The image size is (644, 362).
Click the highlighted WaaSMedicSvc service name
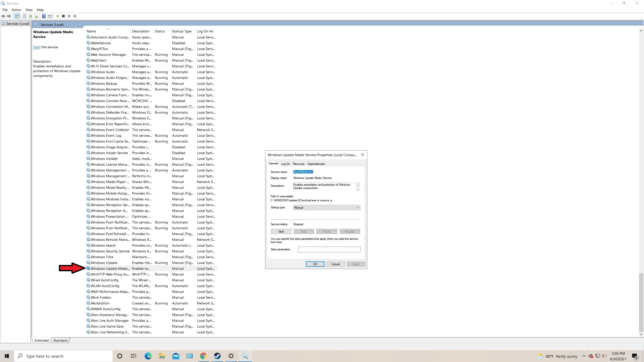pyautogui.click(x=303, y=172)
